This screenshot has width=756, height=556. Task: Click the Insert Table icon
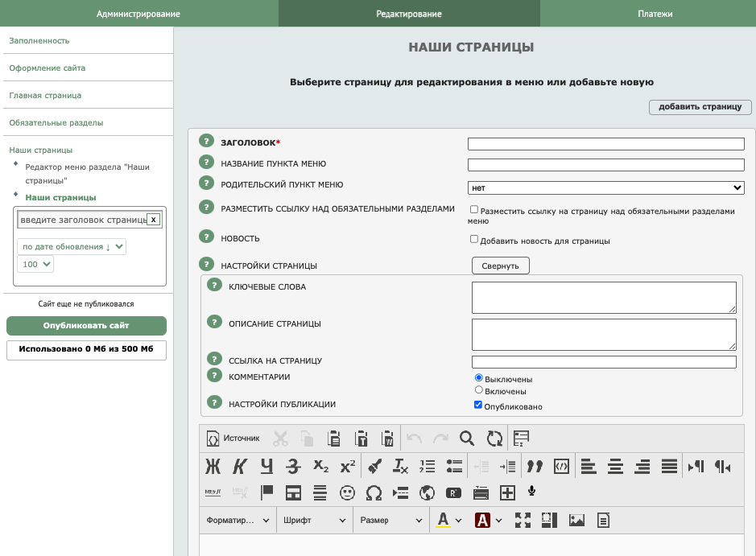(293, 492)
